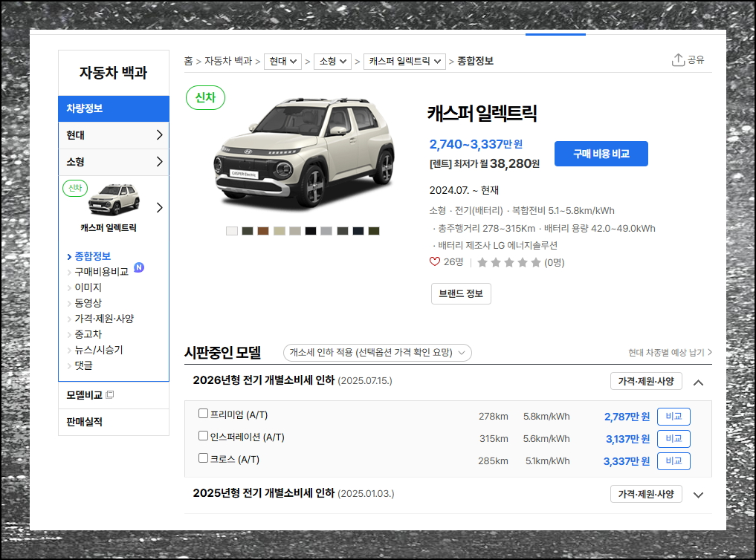The width and height of the screenshot is (756, 560).
Task: Click 판매실적 in the sidebar
Action: pyautogui.click(x=85, y=422)
